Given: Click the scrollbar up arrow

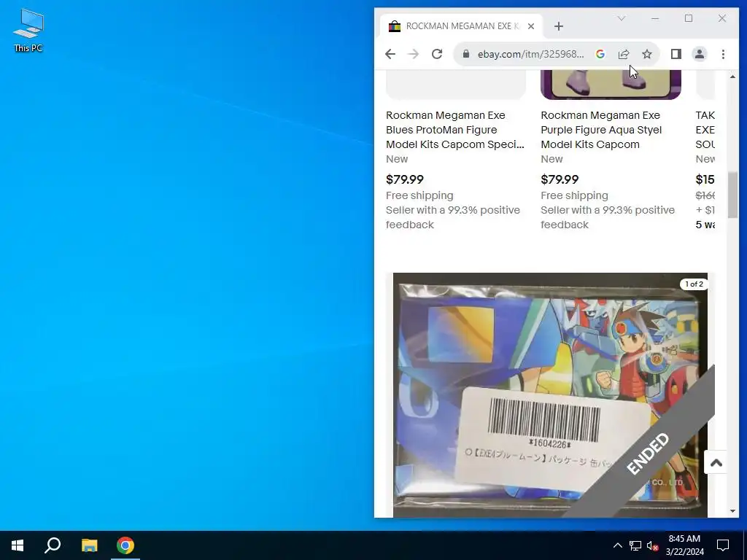Looking at the screenshot, I should pyautogui.click(x=732, y=76).
